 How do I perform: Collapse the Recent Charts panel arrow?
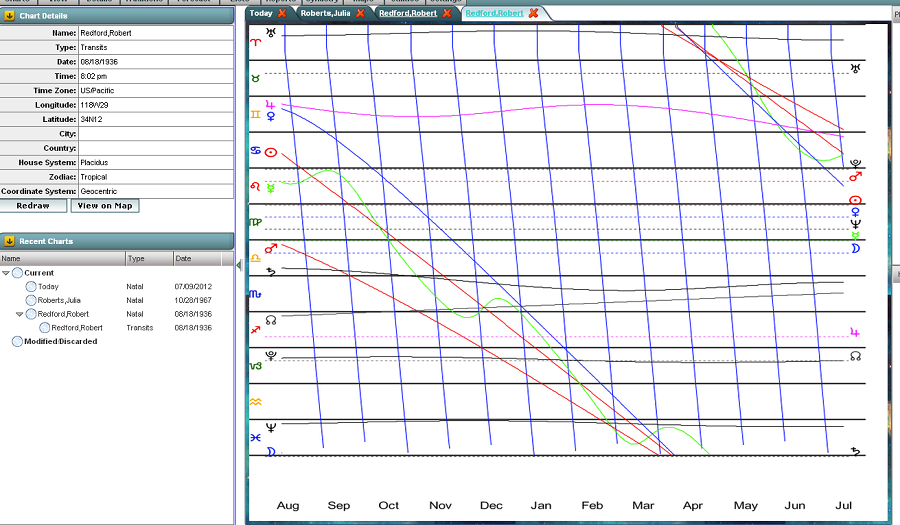9,241
